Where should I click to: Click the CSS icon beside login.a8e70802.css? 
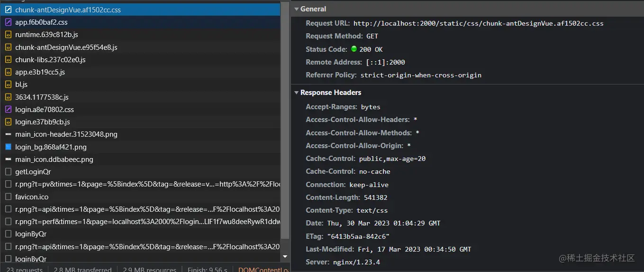tap(8, 110)
